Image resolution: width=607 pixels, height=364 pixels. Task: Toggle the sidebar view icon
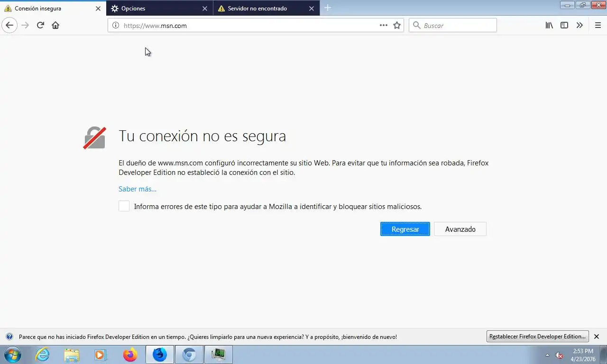tap(564, 25)
